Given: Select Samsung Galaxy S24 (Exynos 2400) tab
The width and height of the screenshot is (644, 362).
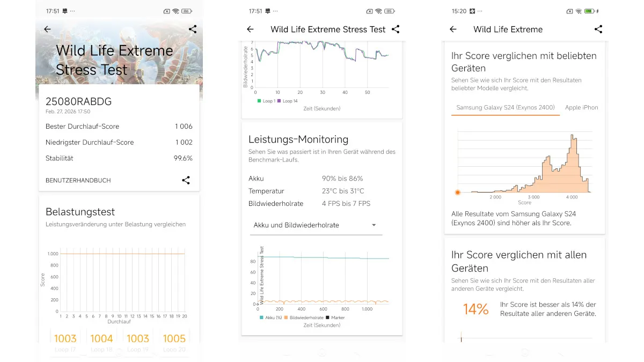Looking at the screenshot, I should [x=505, y=107].
